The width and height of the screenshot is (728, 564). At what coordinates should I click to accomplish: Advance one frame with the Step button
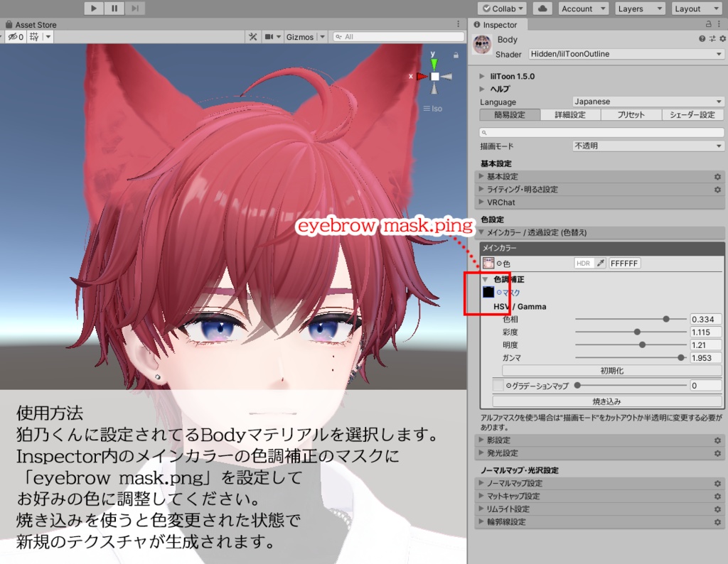tap(134, 8)
